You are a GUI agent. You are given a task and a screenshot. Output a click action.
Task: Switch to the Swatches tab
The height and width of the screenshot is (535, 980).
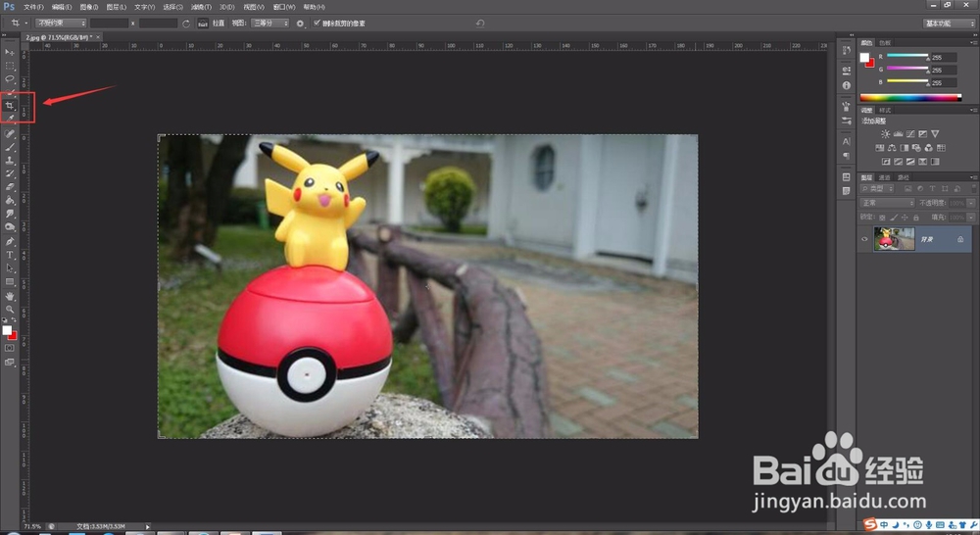point(885,43)
